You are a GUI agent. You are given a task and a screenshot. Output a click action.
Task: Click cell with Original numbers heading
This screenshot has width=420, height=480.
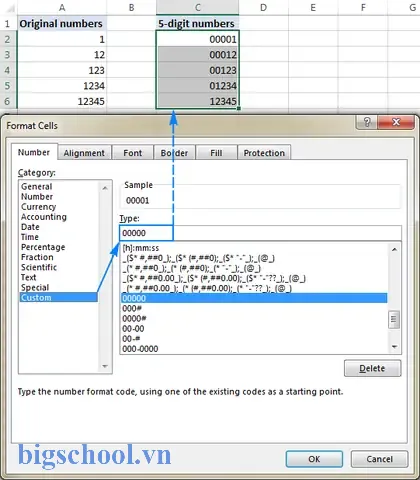coord(62,24)
